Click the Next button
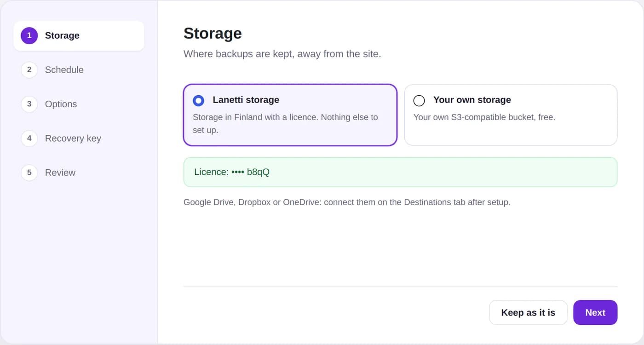Screen dimensions: 644x345 click(595, 313)
